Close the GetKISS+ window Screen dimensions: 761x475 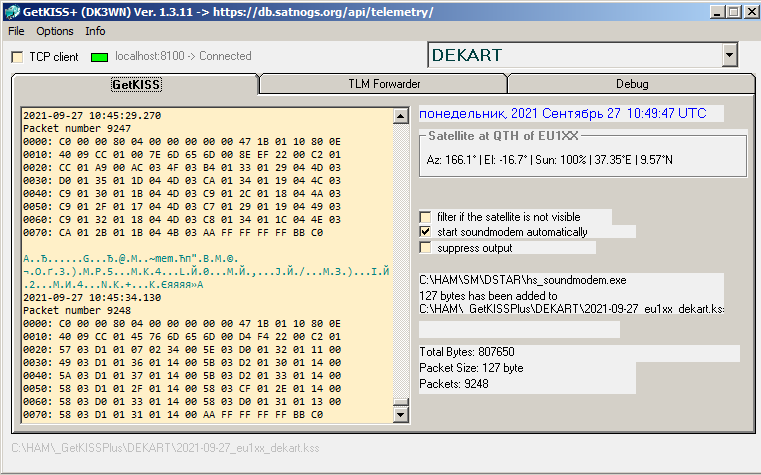coord(751,12)
